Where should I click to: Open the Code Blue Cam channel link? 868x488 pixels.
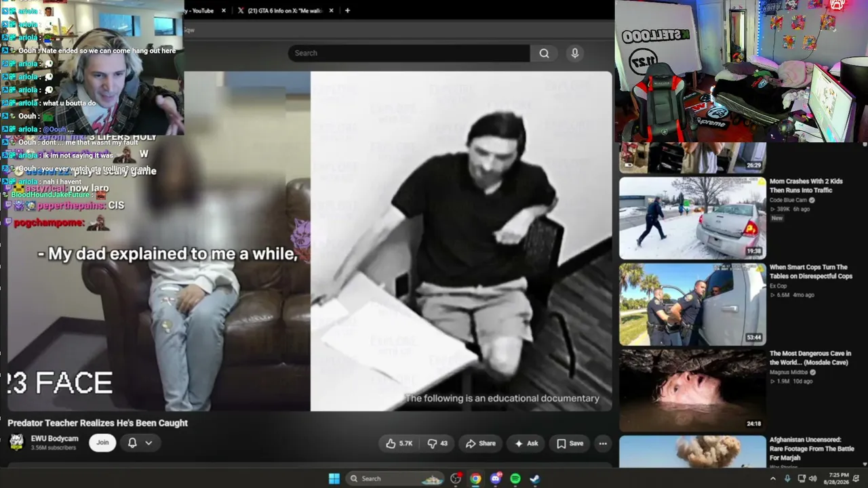pos(789,200)
